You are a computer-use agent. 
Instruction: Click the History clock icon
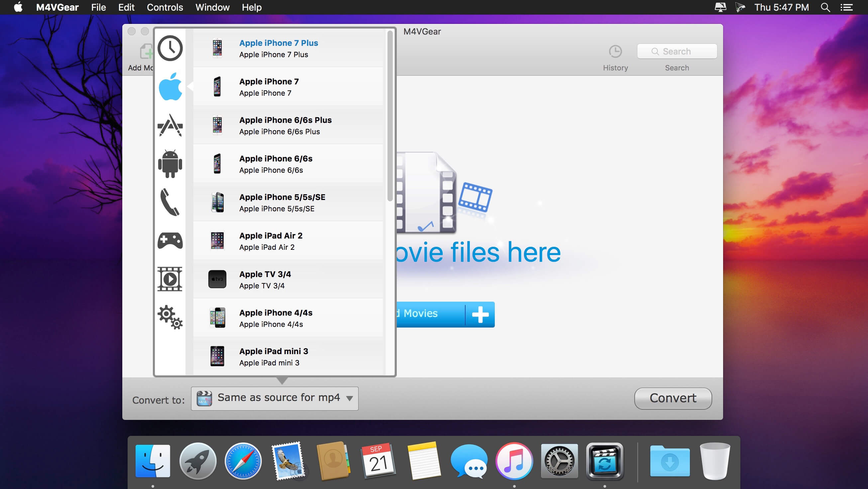615,51
